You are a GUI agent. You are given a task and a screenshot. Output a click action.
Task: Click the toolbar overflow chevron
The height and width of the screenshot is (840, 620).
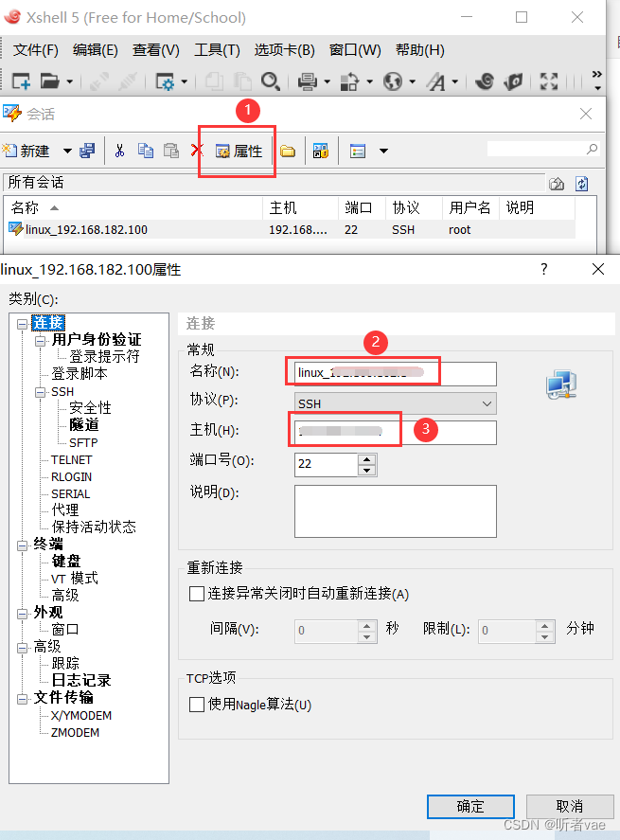click(597, 80)
